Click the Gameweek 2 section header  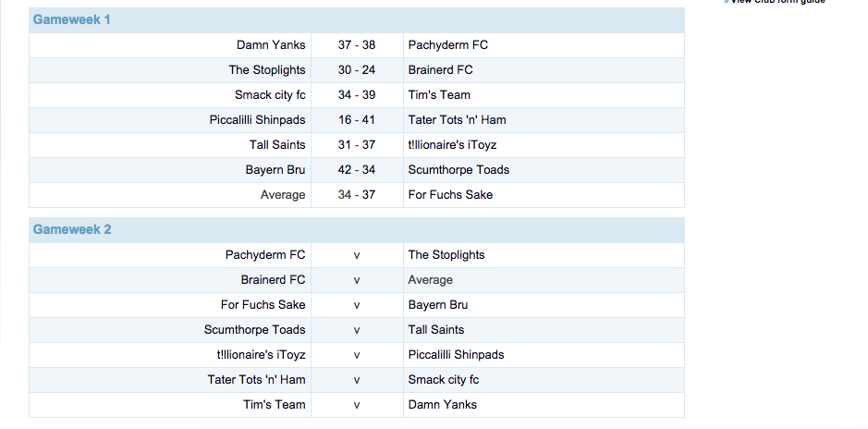(x=71, y=229)
